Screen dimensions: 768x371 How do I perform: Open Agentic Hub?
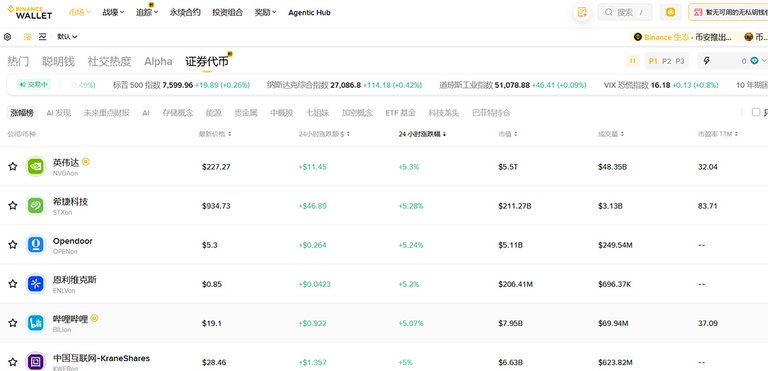309,12
